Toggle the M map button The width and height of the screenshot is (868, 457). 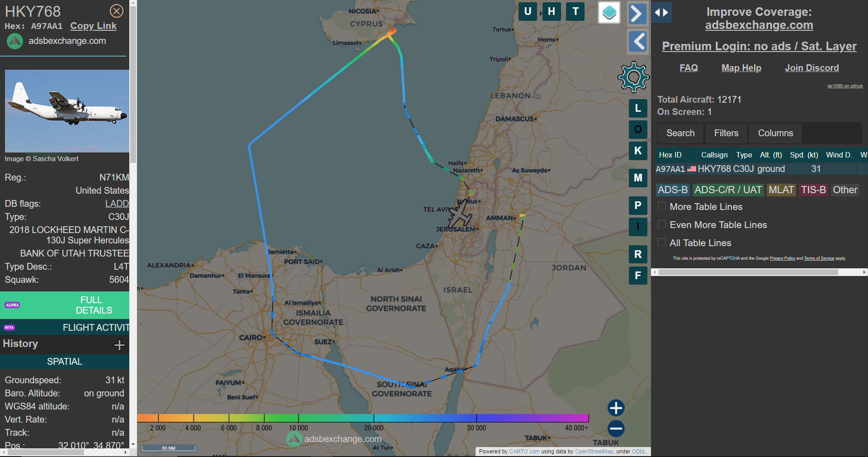tap(638, 178)
